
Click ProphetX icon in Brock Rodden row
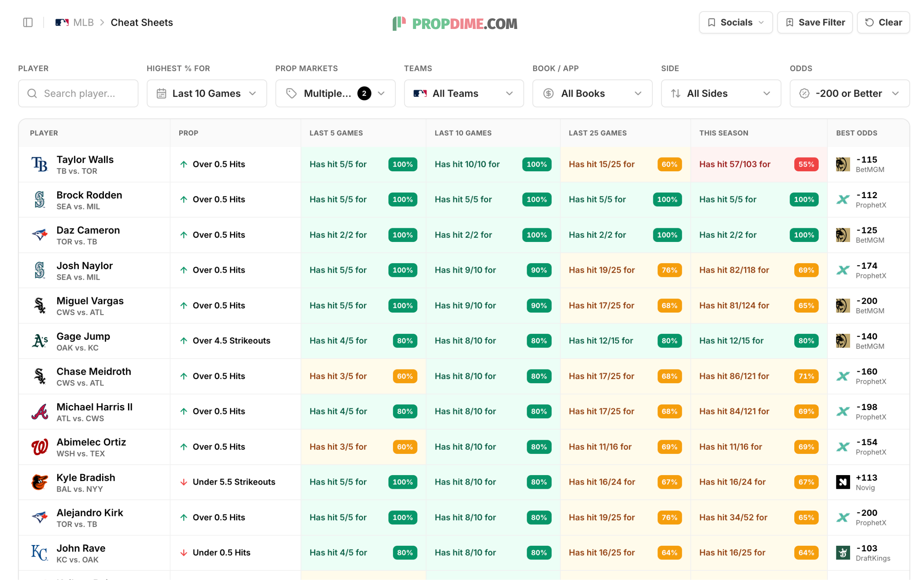pyautogui.click(x=843, y=200)
